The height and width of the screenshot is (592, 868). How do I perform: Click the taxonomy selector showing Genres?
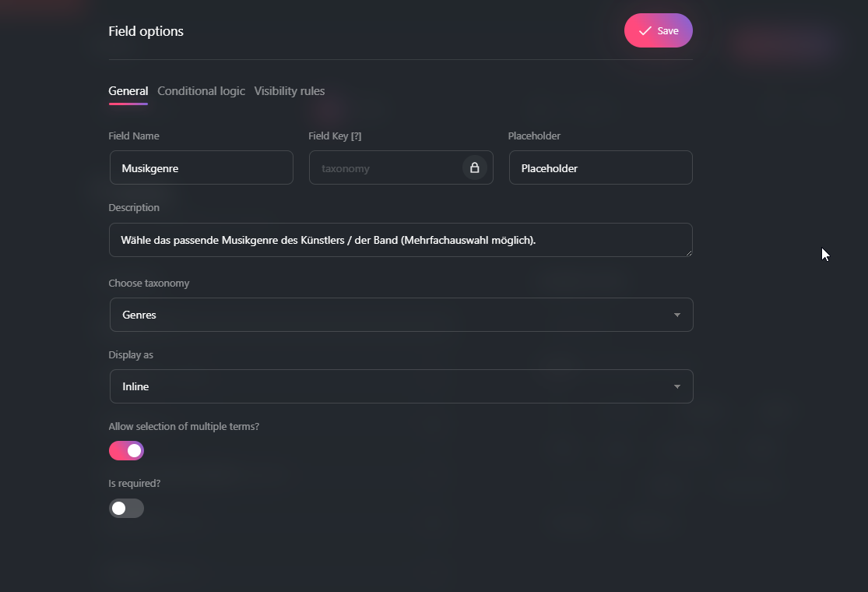[x=311, y=315]
